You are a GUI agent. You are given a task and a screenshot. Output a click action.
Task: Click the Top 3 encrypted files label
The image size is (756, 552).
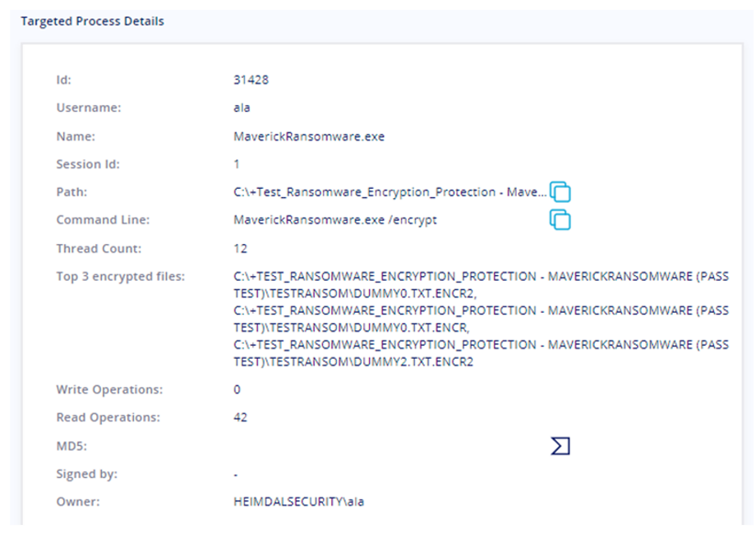coord(120,277)
